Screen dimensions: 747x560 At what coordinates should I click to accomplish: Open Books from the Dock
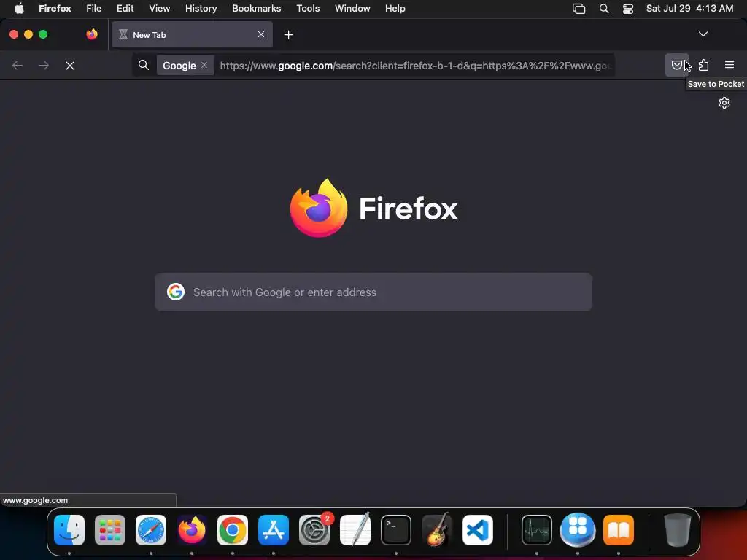[619, 530]
